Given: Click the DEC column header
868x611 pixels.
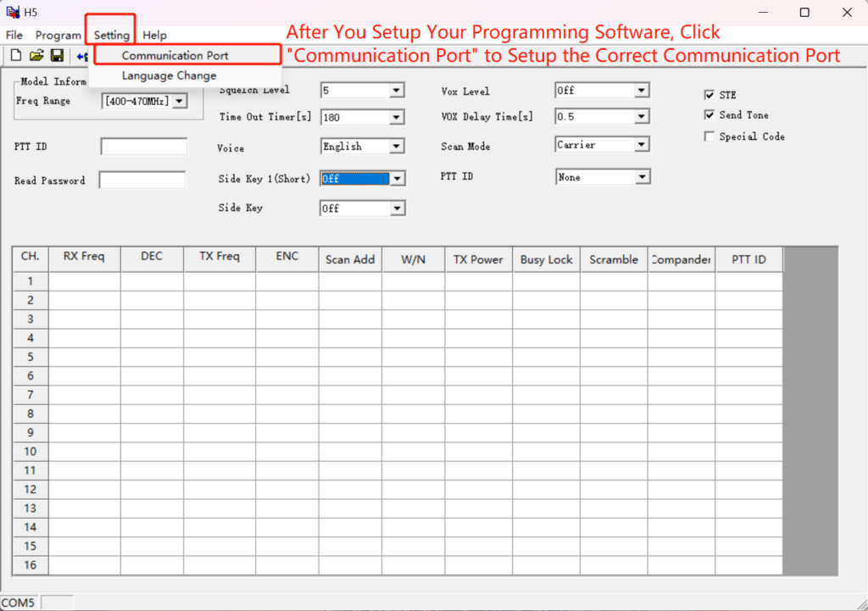Looking at the screenshot, I should [x=152, y=258].
